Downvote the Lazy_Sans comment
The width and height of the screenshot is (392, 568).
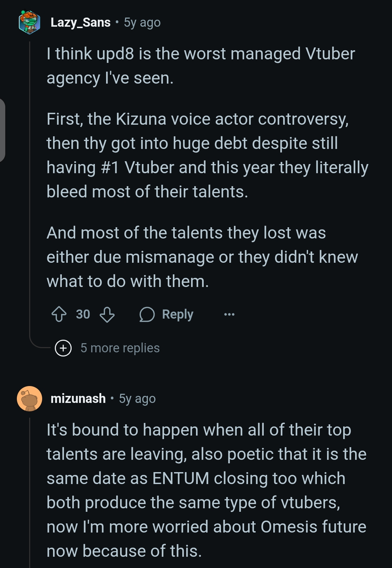point(107,314)
